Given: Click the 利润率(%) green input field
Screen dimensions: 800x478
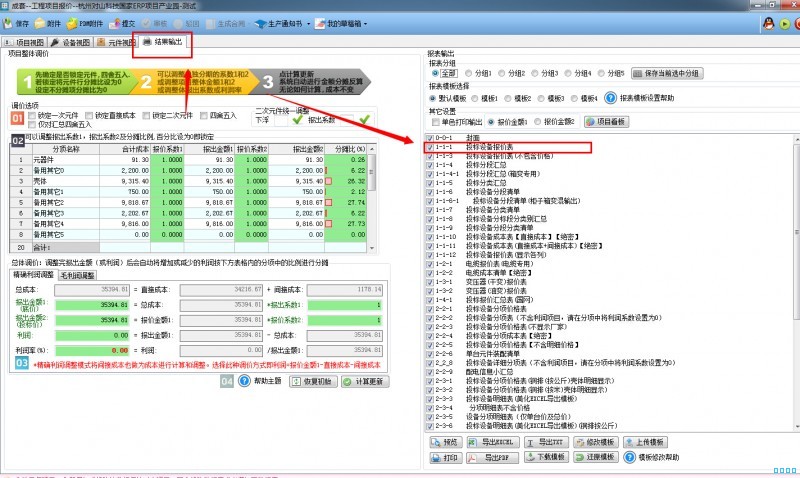Looking at the screenshot, I should pos(92,351).
